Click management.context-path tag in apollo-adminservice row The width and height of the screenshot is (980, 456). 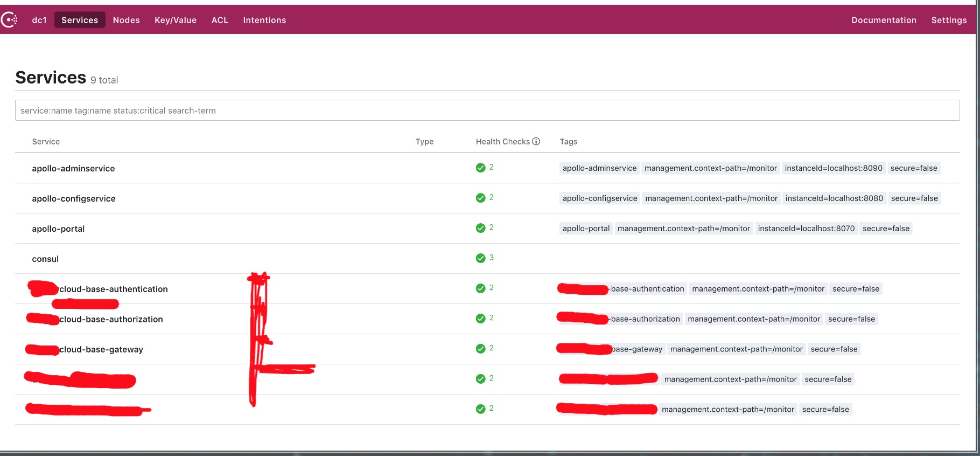pos(711,168)
